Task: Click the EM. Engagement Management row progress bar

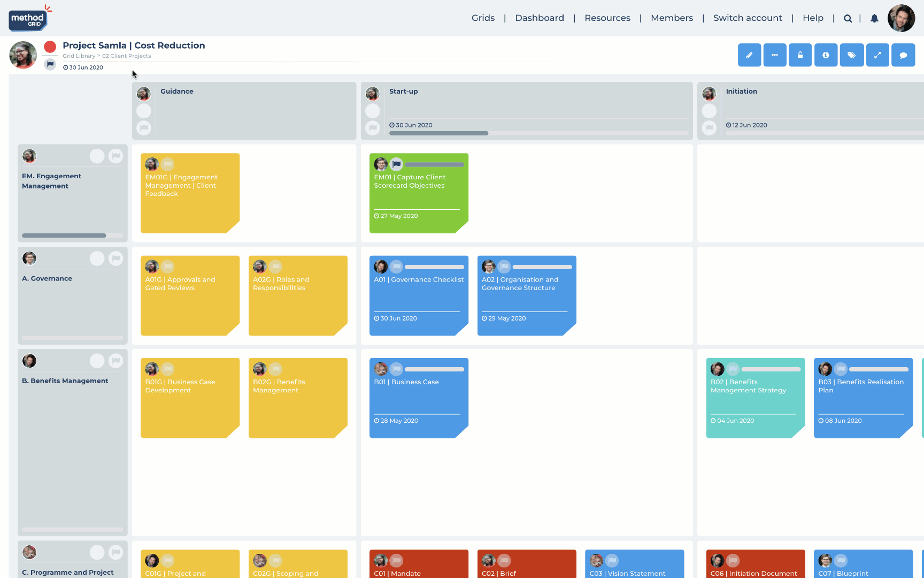Action: (72, 235)
